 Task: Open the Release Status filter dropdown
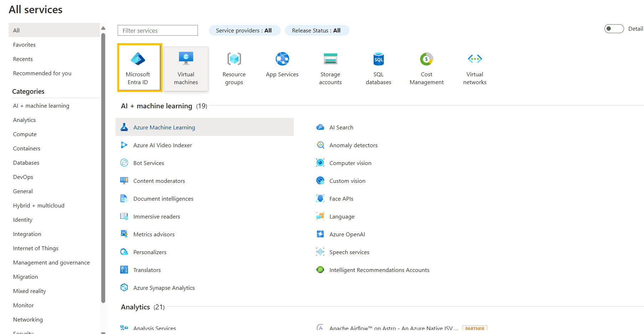pos(317,31)
